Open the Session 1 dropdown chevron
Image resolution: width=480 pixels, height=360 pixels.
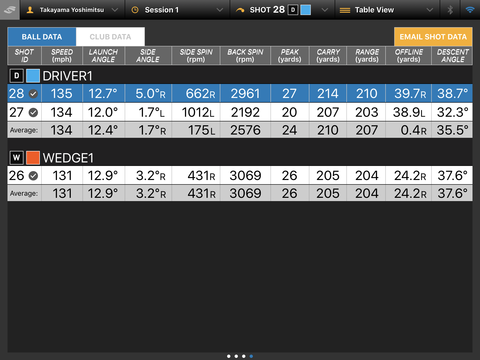(220, 10)
